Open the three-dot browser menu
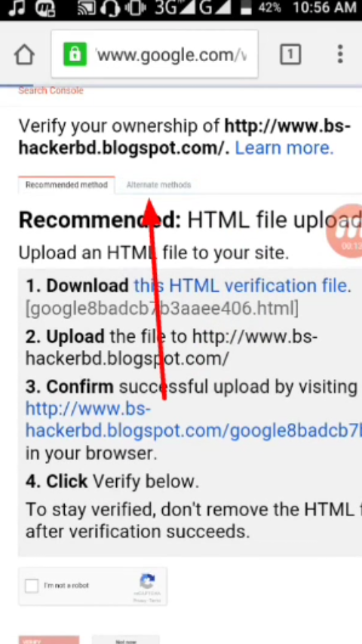 point(340,54)
